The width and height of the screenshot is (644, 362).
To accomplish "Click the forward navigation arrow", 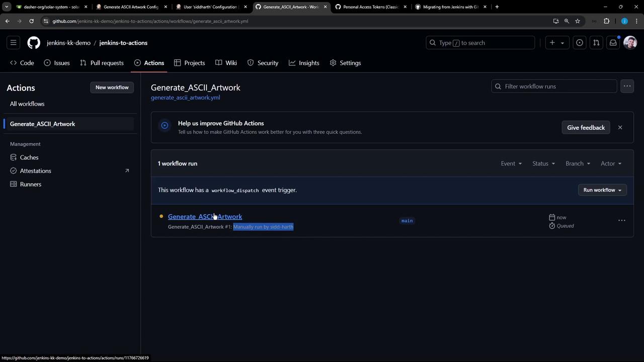I will tap(19, 21).
